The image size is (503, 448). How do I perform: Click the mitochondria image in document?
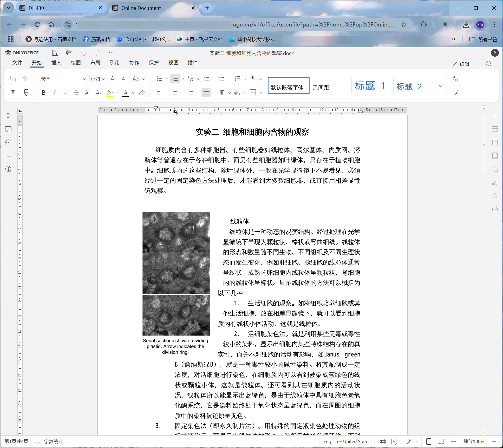click(176, 273)
